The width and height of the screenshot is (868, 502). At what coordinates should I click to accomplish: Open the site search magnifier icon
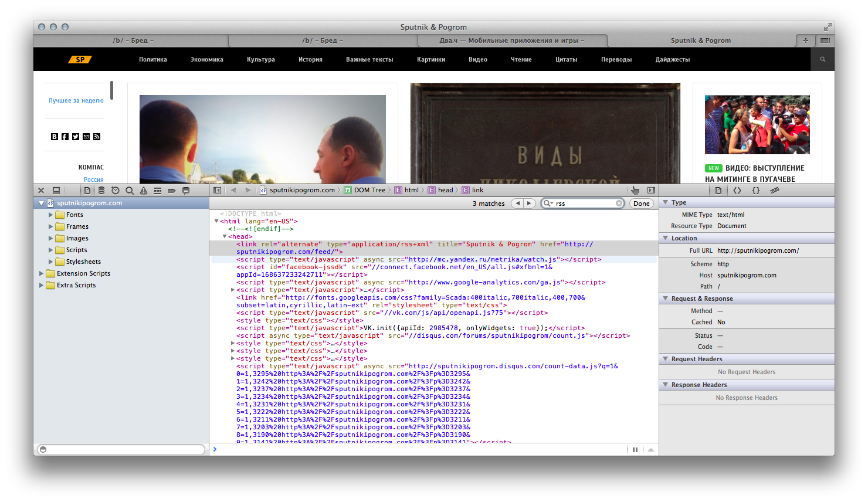823,59
